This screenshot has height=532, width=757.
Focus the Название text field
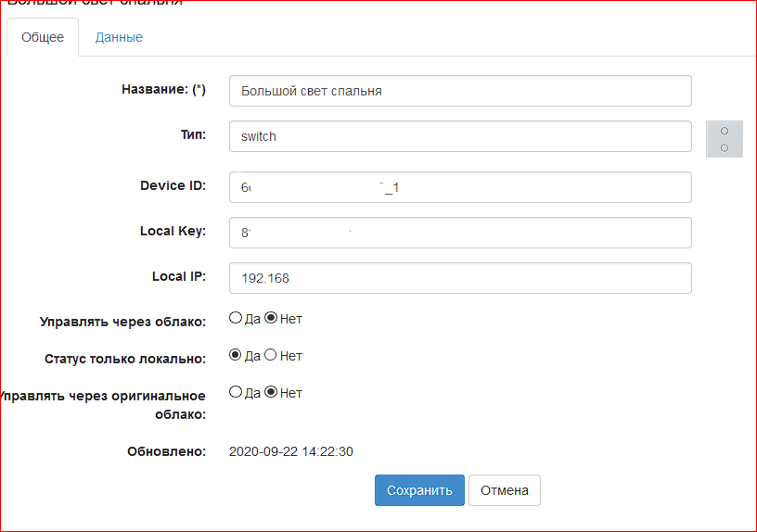(460, 91)
